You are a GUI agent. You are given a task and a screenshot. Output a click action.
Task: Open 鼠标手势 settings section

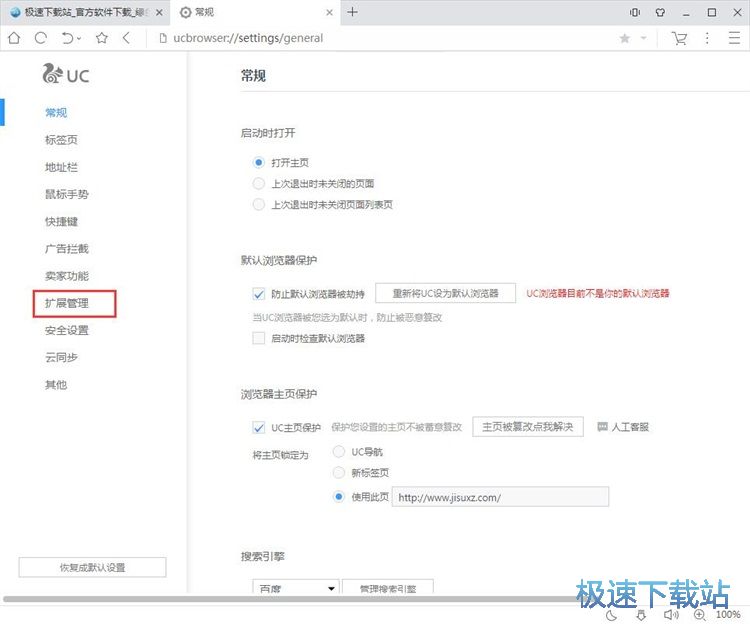tap(66, 195)
